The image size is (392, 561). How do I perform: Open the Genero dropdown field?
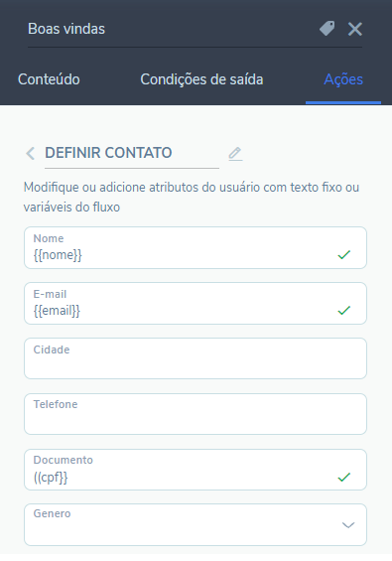tap(196, 525)
